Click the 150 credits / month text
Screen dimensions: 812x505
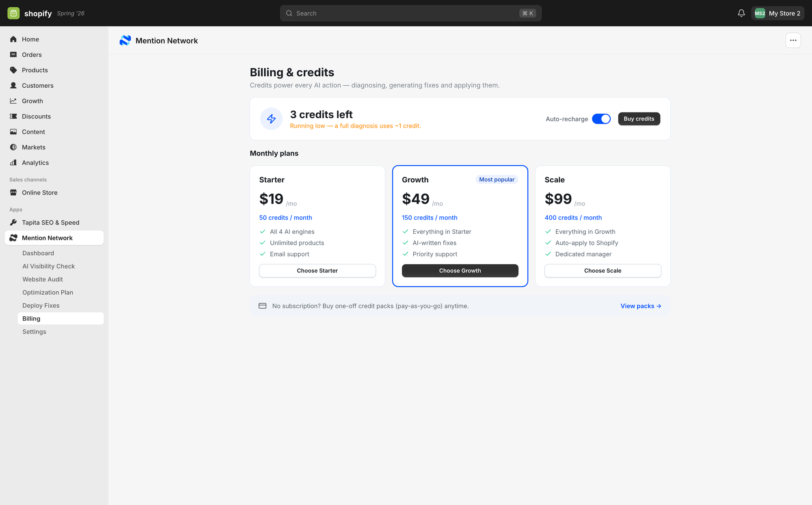click(x=430, y=218)
